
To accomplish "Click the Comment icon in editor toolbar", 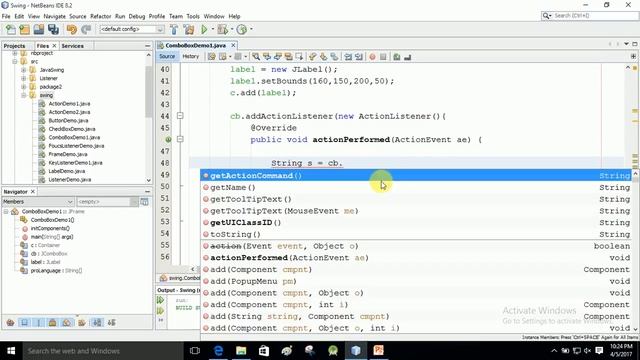I will (x=397, y=57).
